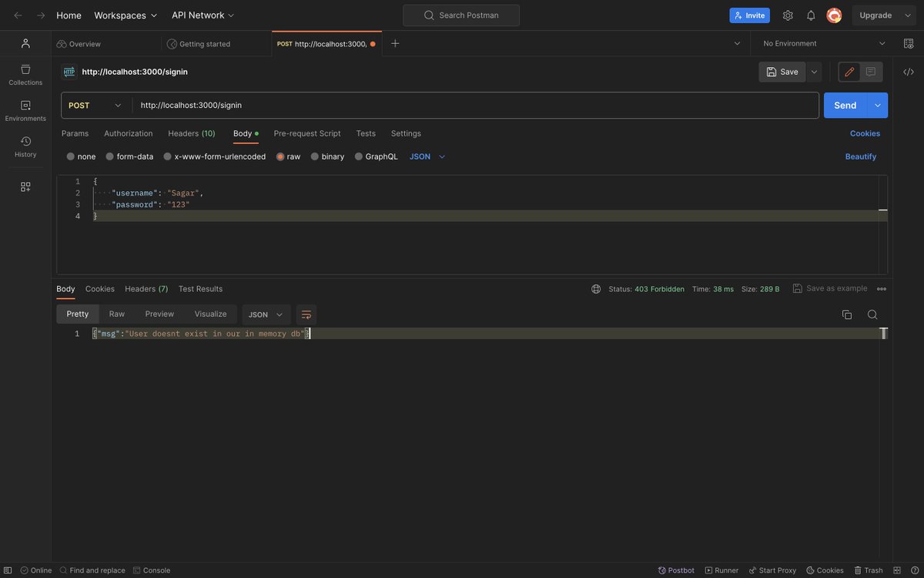This screenshot has height=578, width=924.
Task: Select the x-www-form-urlencoded body type
Action: (x=214, y=156)
